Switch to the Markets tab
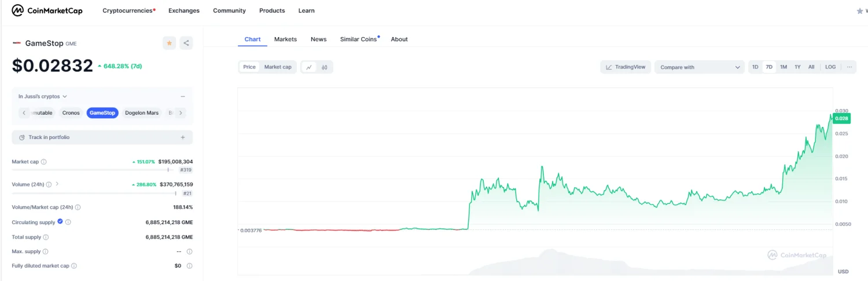Image resolution: width=868 pixels, height=281 pixels. pyautogui.click(x=285, y=39)
